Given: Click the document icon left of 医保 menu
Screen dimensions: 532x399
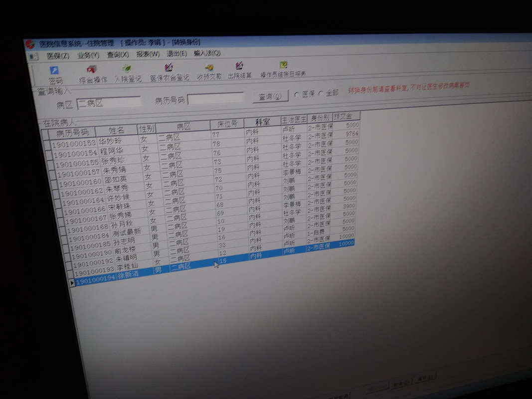Looking at the screenshot, I should click(33, 56).
